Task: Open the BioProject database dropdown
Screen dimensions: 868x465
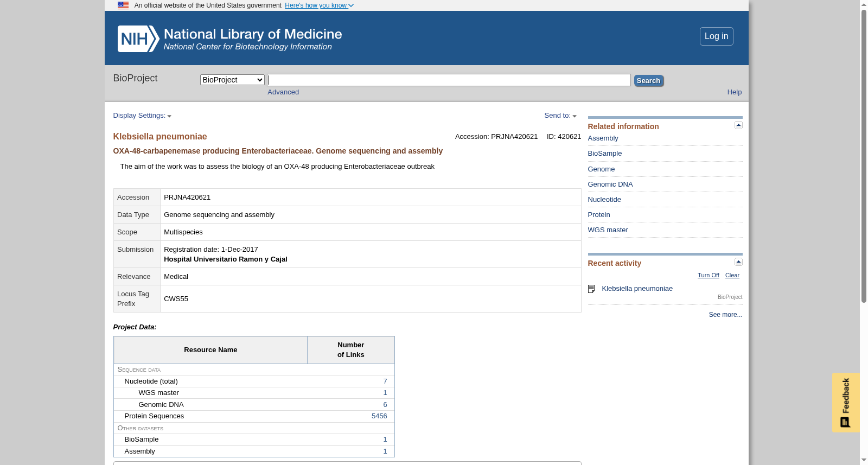Action: [x=232, y=80]
